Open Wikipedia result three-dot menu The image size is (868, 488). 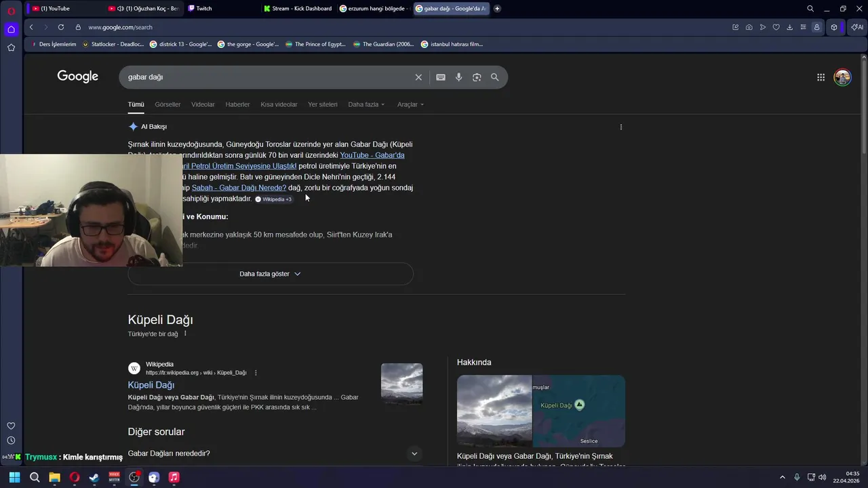point(256,373)
